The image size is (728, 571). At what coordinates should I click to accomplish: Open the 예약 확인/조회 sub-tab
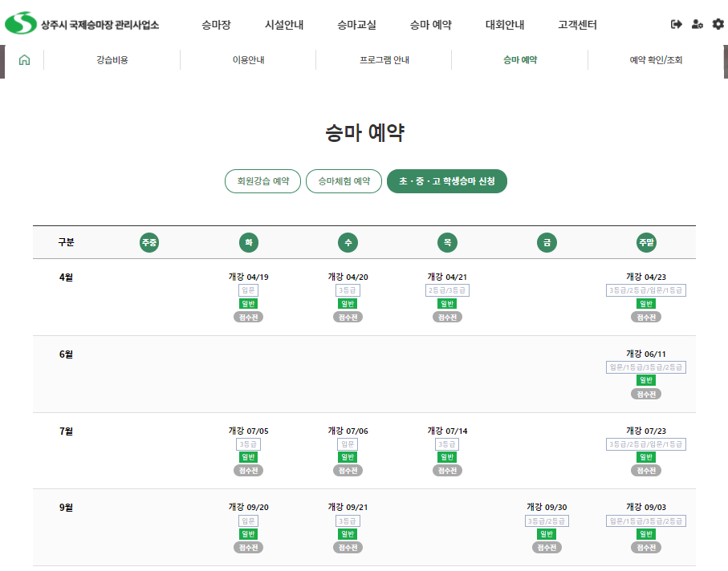pyautogui.click(x=656, y=60)
